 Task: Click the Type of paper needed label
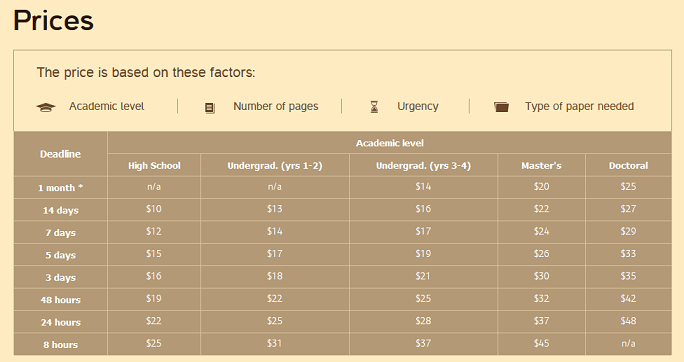(579, 106)
